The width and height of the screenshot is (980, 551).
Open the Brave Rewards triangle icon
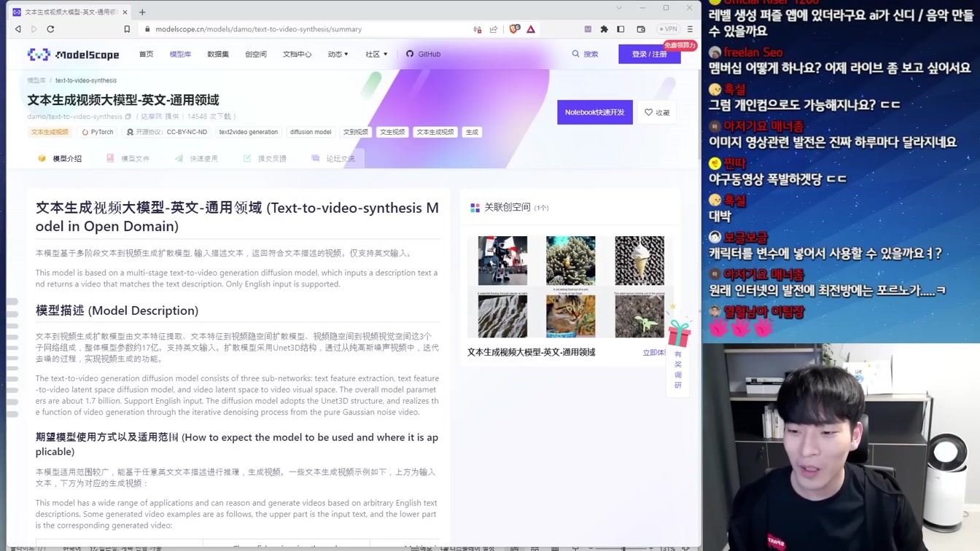click(531, 29)
